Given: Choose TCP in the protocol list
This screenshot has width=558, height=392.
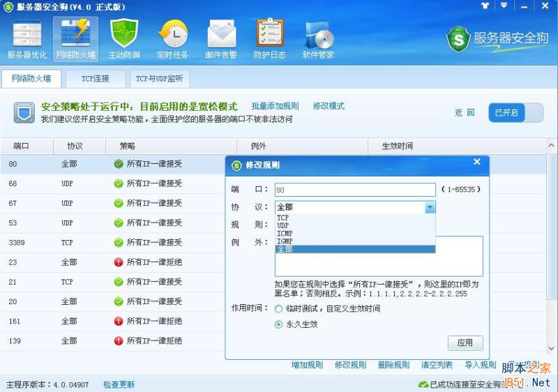Looking at the screenshot, I should point(282,218).
